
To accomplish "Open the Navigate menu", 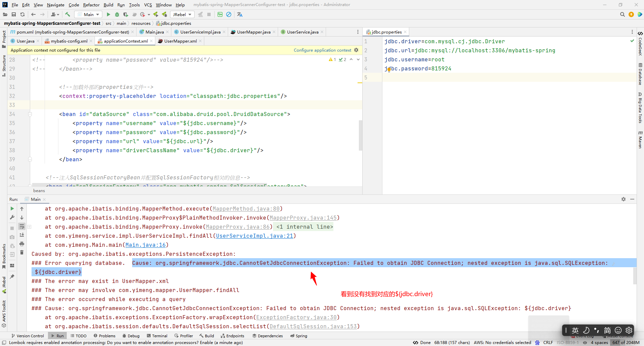I will 55,5.
